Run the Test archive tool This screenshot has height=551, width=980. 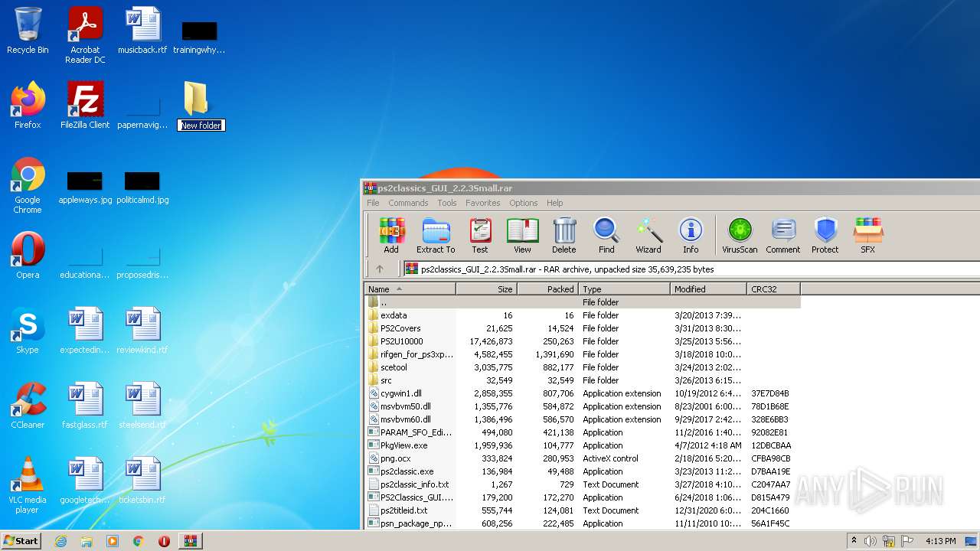(480, 236)
